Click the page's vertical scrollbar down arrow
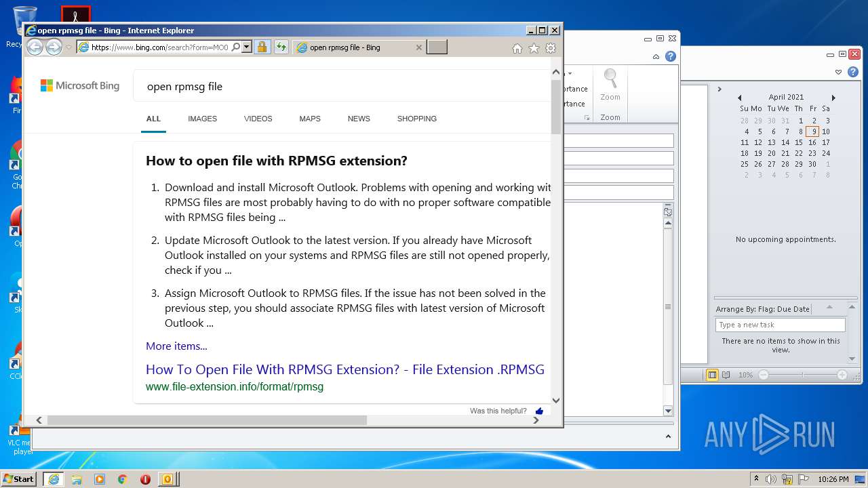 pos(556,401)
